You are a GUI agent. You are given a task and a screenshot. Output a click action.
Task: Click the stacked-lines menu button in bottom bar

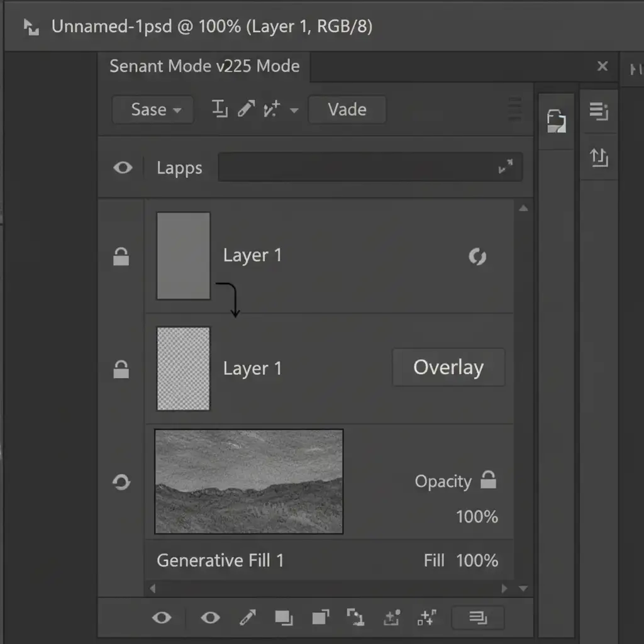pos(478,618)
